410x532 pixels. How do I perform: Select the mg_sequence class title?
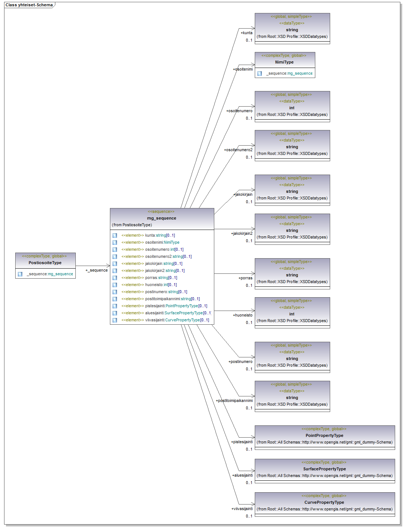162,218
